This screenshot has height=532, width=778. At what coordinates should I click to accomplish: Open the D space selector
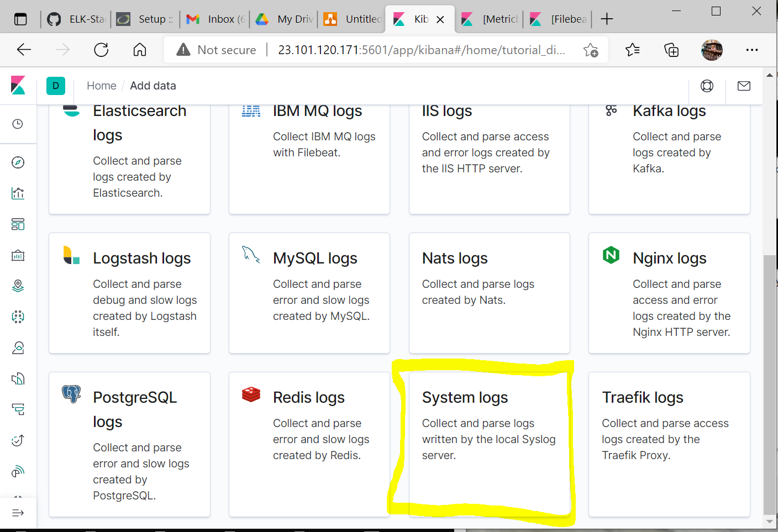pos(55,86)
